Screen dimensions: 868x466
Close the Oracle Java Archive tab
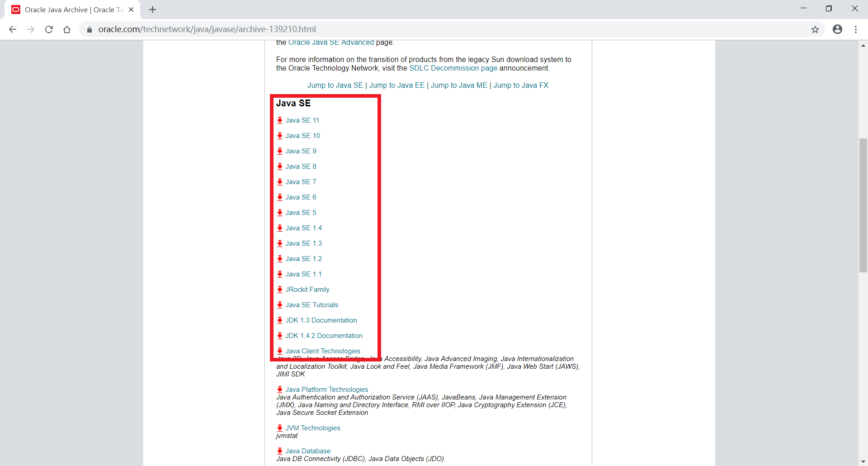coord(131,9)
